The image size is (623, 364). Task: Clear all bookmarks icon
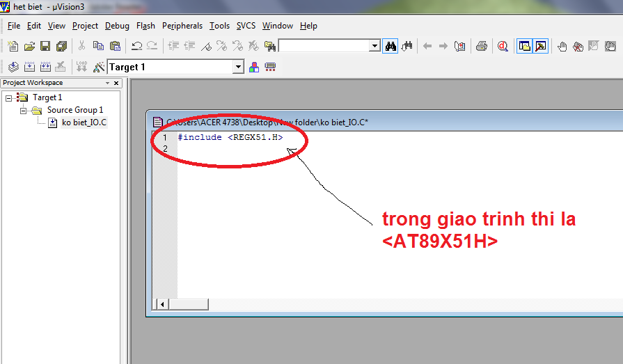(x=253, y=46)
